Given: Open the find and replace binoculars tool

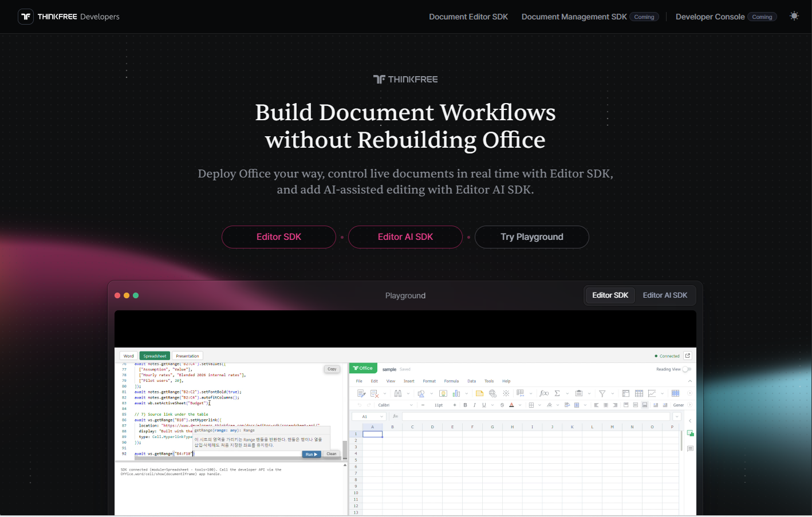Looking at the screenshot, I should click(x=398, y=393).
